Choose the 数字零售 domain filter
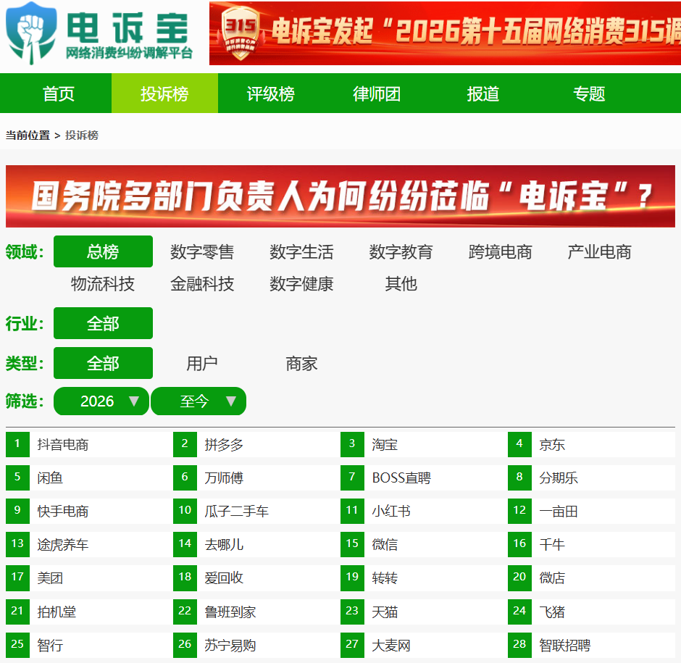 pos(202,252)
